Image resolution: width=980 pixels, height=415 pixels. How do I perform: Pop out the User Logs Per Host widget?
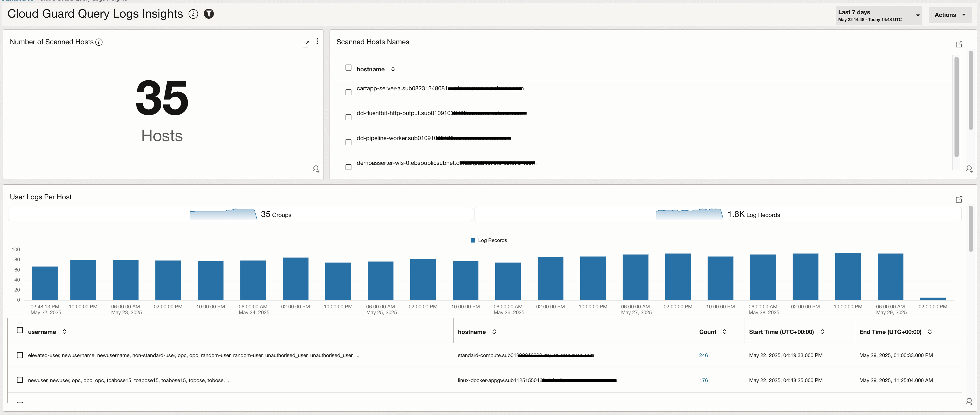[959, 199]
